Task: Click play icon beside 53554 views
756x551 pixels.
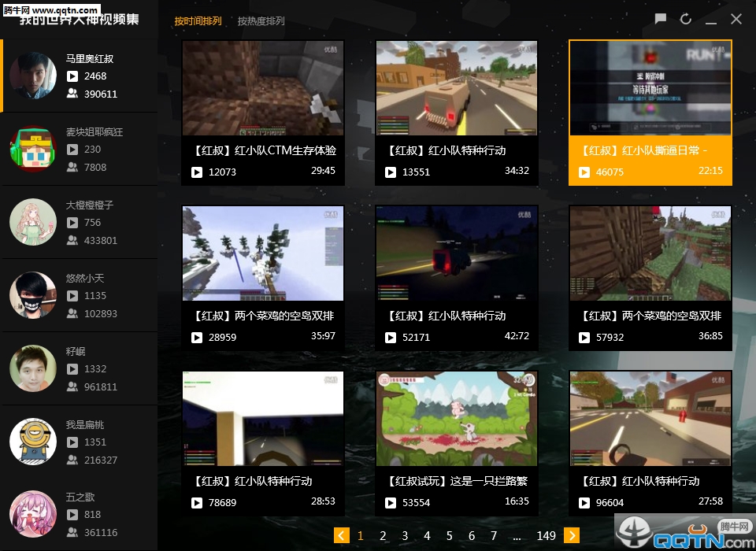Action: [391, 503]
